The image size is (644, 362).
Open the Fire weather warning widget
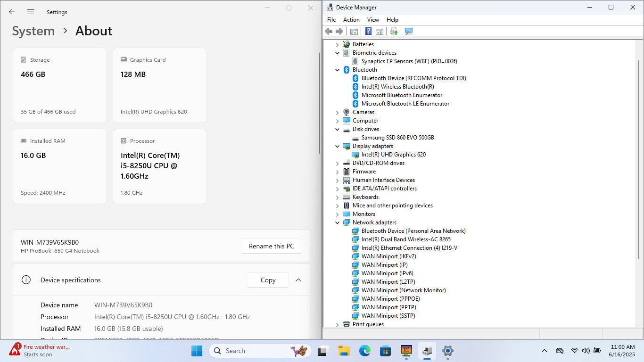pyautogui.click(x=40, y=351)
